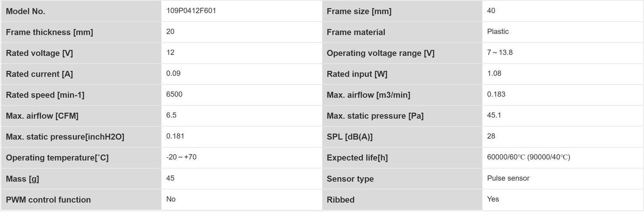
Task: Select the mass value 45
Action: point(170,178)
